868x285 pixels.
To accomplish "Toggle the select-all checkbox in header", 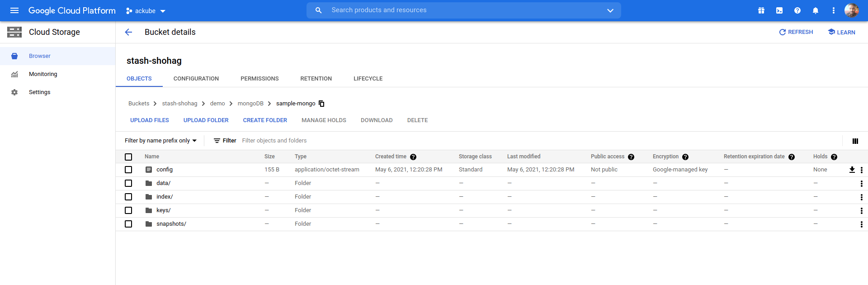I will point(128,157).
